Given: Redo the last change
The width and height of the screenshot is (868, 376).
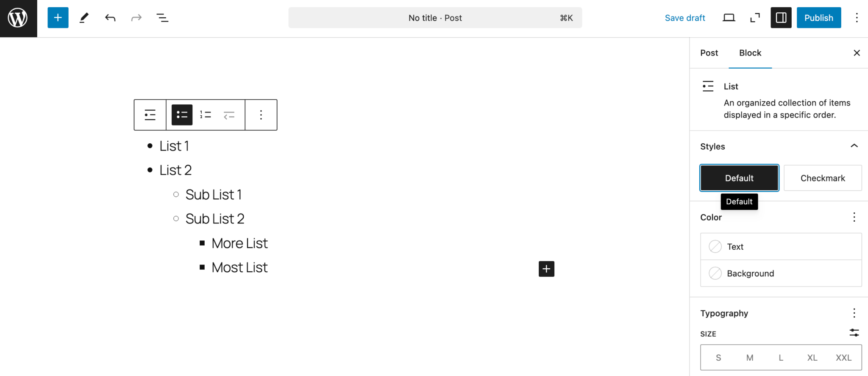Looking at the screenshot, I should click(x=136, y=17).
